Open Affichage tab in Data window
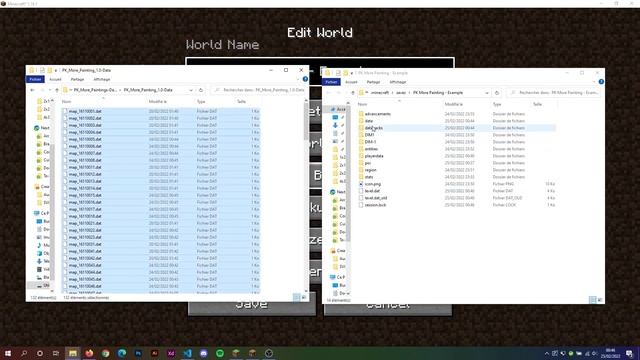 tap(102, 79)
